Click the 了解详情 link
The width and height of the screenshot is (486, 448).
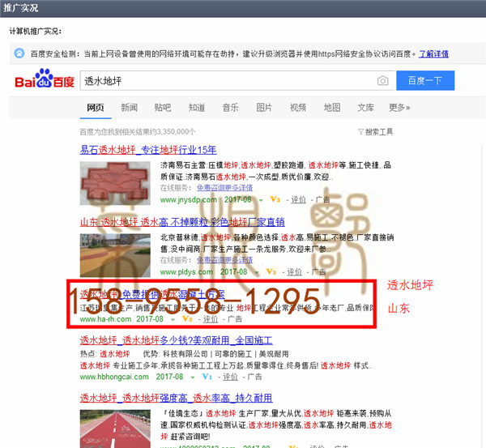pos(433,54)
